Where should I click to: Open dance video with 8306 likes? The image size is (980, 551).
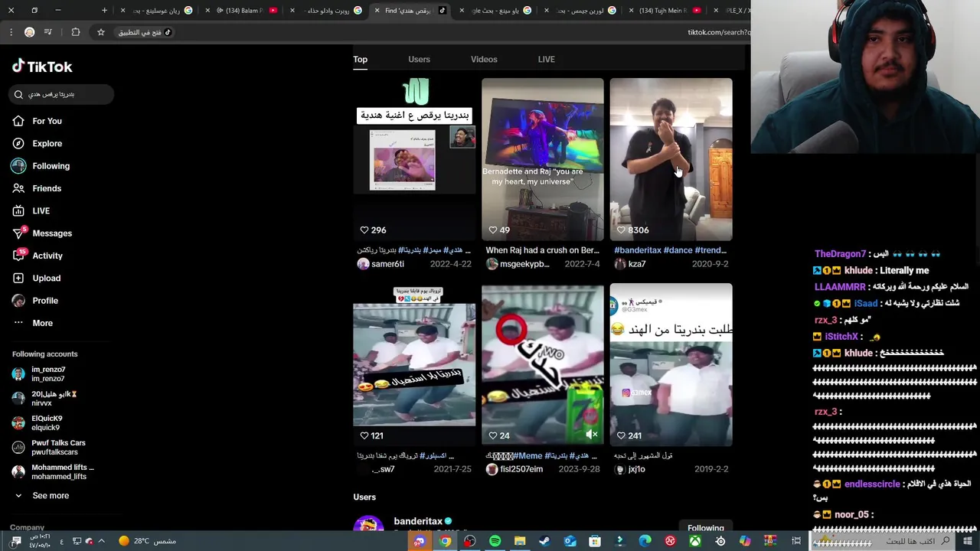tap(671, 159)
